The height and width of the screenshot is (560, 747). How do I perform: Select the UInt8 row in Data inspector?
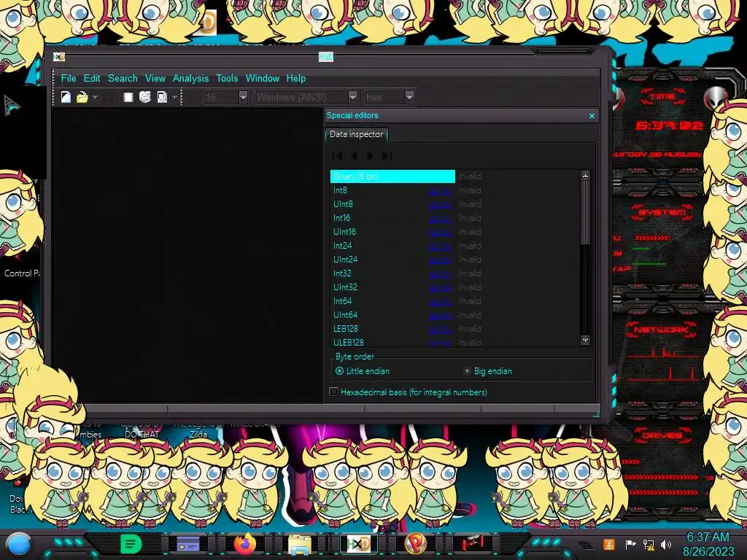click(x=455, y=204)
